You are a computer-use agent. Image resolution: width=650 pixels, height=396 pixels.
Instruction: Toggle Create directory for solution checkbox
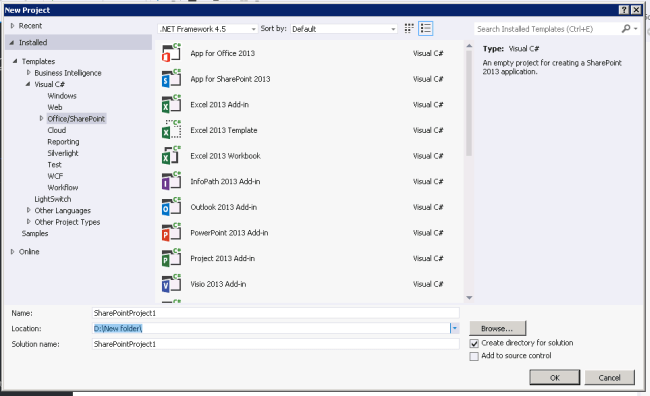pyautogui.click(x=474, y=343)
